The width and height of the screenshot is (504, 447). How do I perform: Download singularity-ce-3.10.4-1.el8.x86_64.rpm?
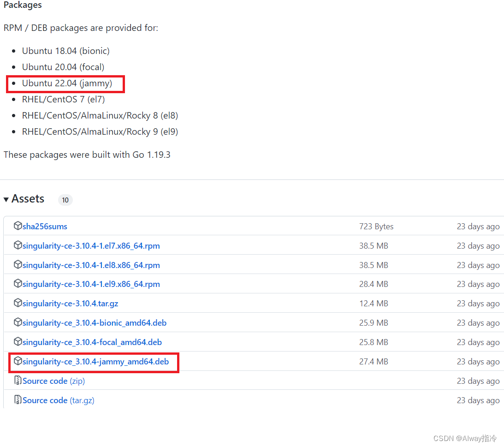click(x=91, y=265)
